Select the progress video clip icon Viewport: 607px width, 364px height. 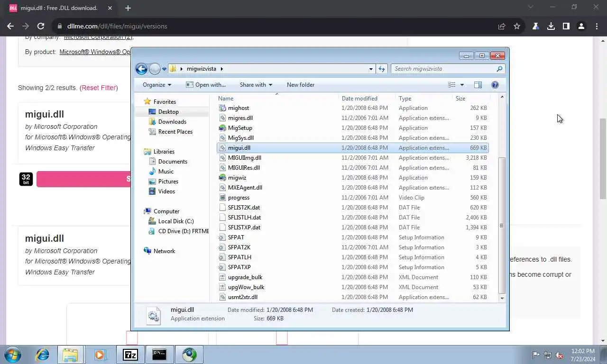222,198
